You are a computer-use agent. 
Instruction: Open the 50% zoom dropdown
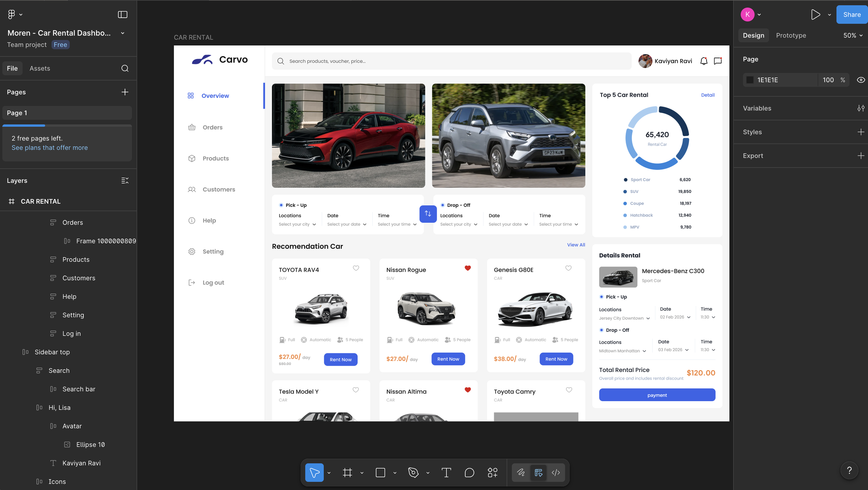[x=853, y=35]
